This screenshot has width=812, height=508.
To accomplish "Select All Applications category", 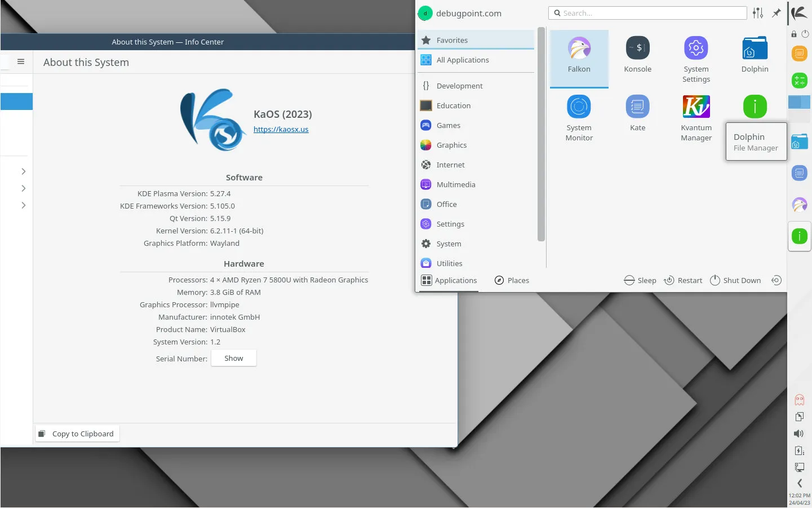I will [x=476, y=60].
